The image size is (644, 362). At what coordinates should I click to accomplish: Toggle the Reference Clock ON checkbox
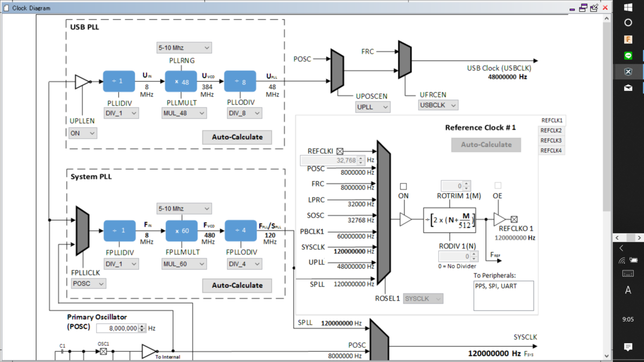pyautogui.click(x=404, y=187)
